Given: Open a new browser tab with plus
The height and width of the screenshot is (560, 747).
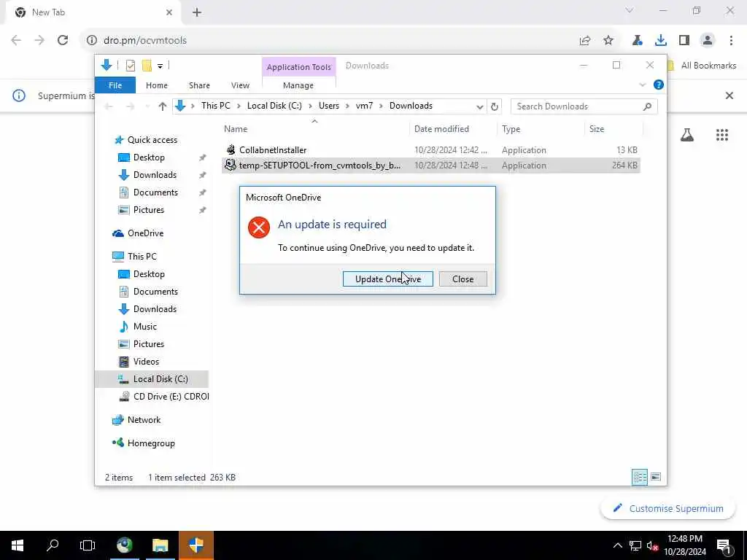Looking at the screenshot, I should click(x=197, y=12).
